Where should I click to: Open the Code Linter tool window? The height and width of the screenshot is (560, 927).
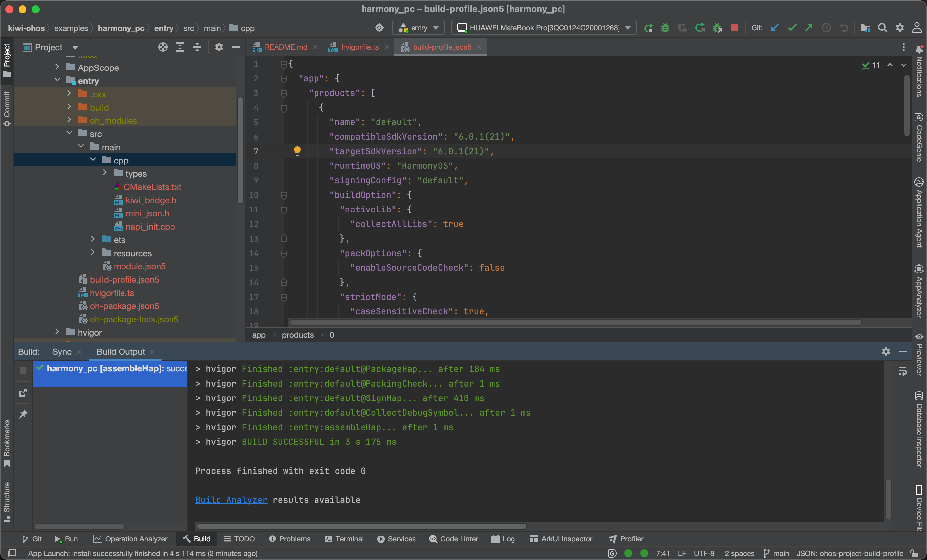[x=453, y=539]
